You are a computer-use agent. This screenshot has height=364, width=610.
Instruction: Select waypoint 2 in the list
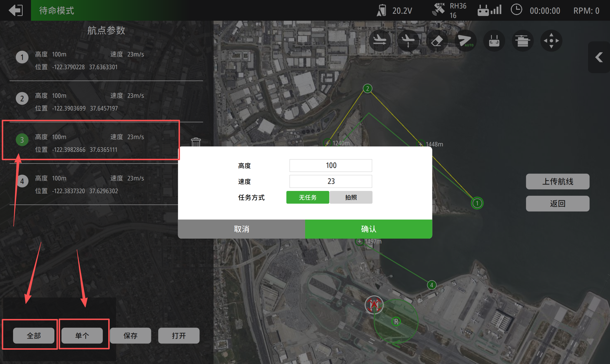pyautogui.click(x=93, y=102)
